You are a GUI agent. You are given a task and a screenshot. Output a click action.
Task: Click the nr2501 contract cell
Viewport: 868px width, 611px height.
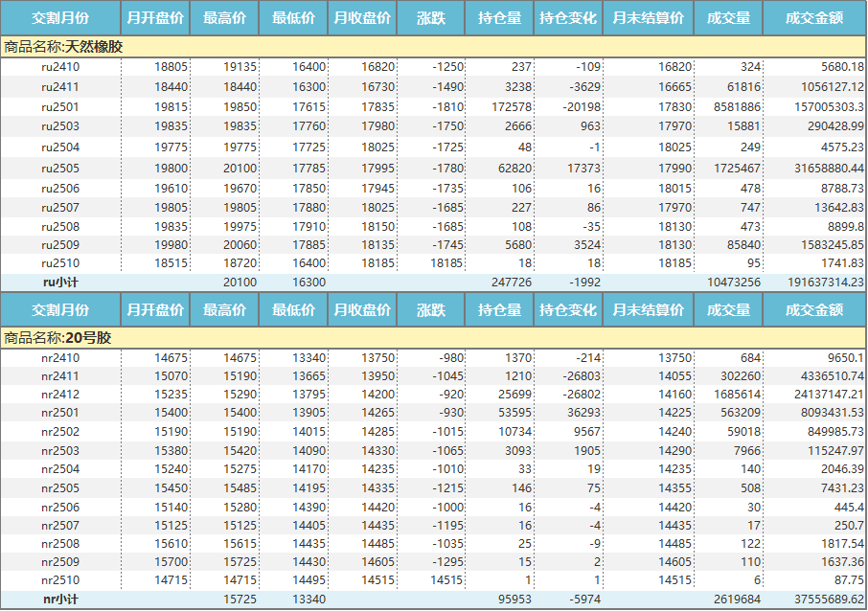(x=60, y=413)
